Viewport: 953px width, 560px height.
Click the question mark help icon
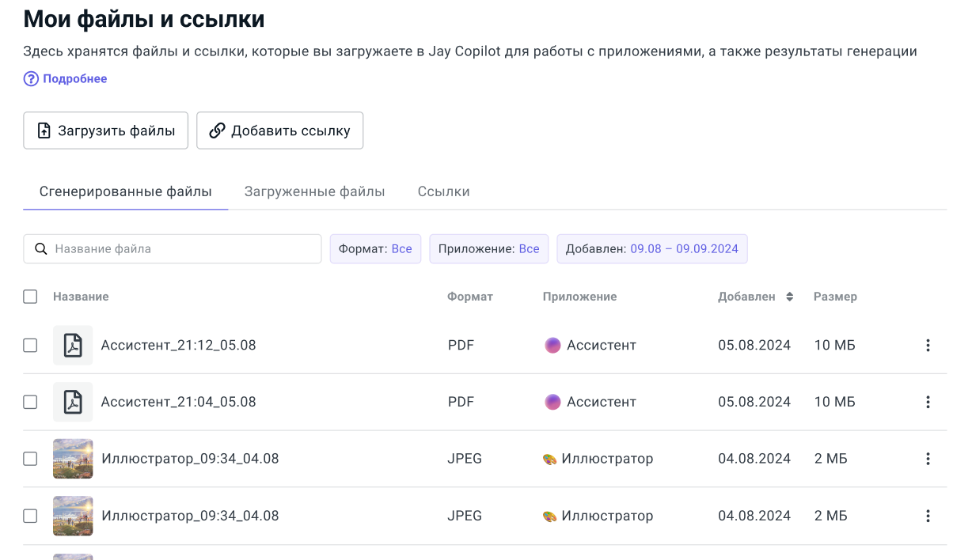coord(31,79)
